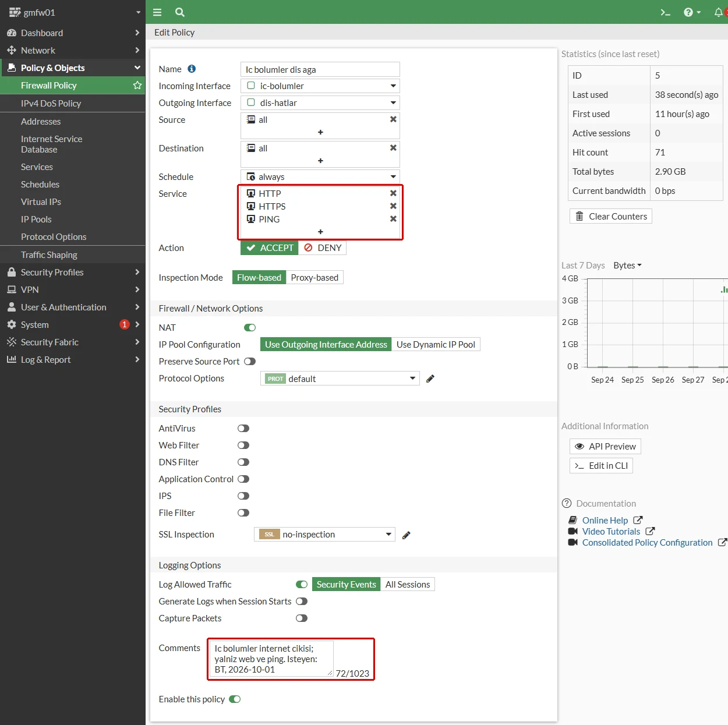Screen dimensions: 728x725
Task: Click API Preview button
Action: point(605,447)
